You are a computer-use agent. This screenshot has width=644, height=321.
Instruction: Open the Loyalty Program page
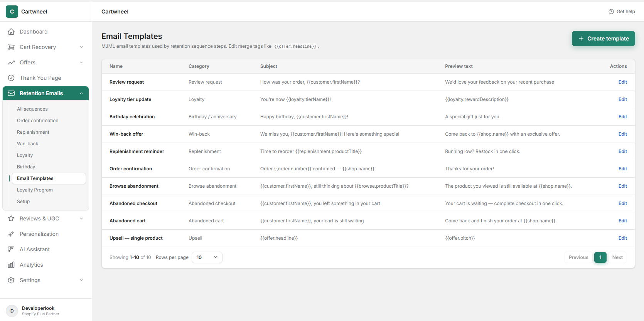coord(49,190)
